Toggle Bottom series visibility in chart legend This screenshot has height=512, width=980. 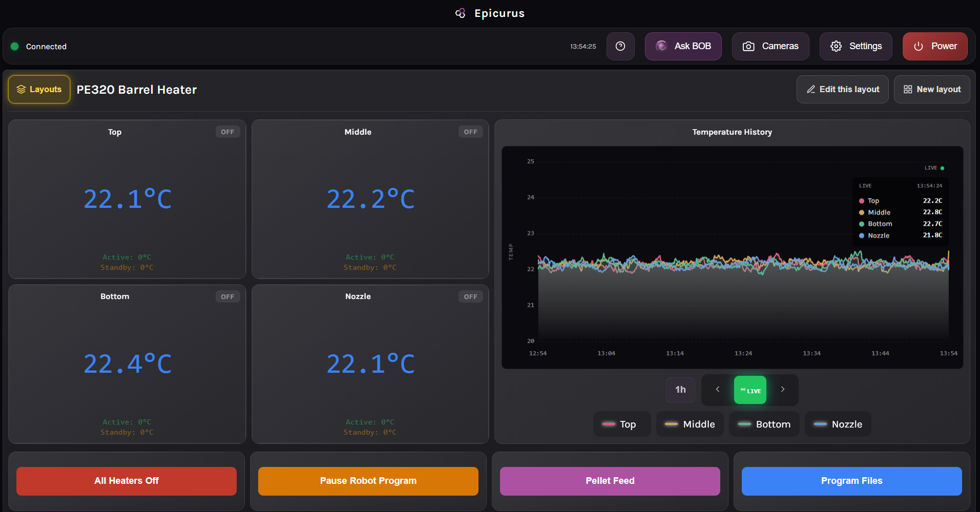[x=764, y=424]
